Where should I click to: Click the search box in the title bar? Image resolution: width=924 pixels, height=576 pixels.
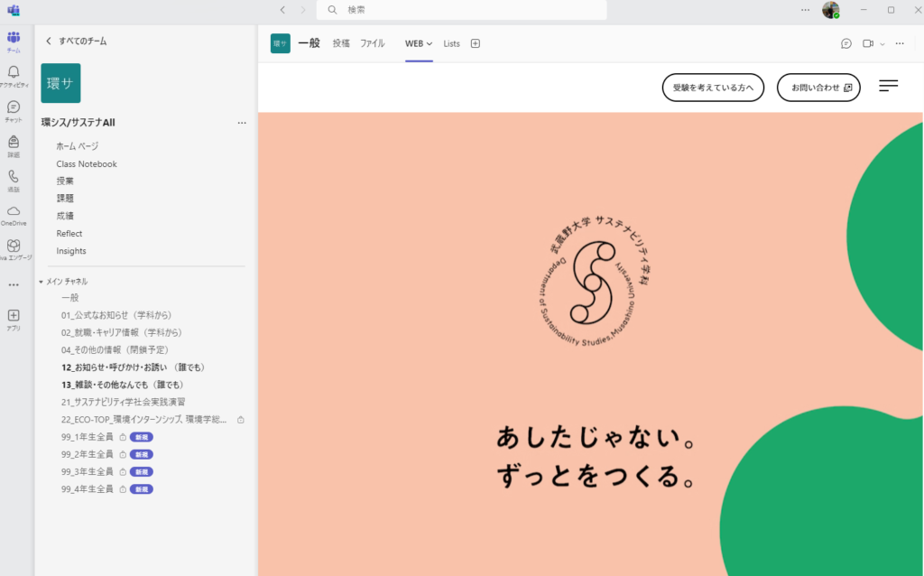[461, 10]
